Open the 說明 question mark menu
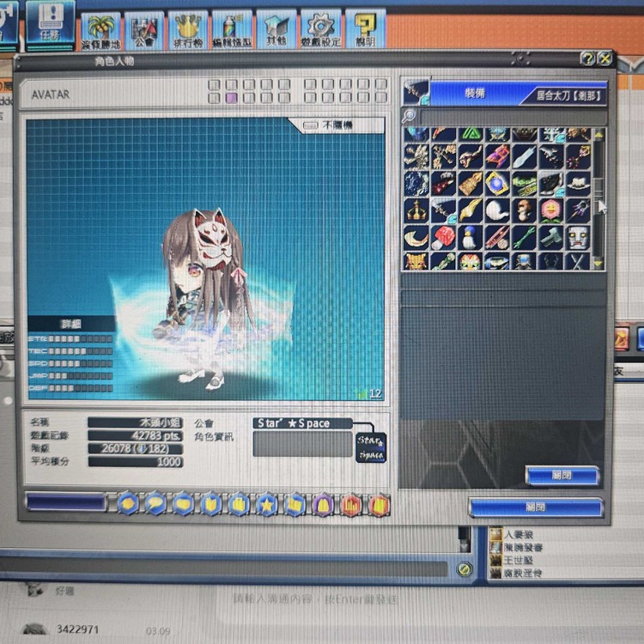This screenshot has width=644, height=644. 365,28
